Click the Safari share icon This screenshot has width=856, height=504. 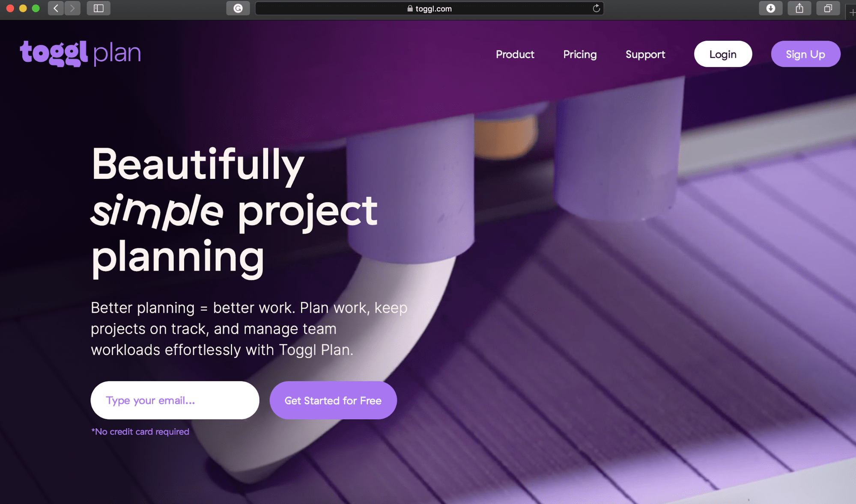pyautogui.click(x=799, y=8)
